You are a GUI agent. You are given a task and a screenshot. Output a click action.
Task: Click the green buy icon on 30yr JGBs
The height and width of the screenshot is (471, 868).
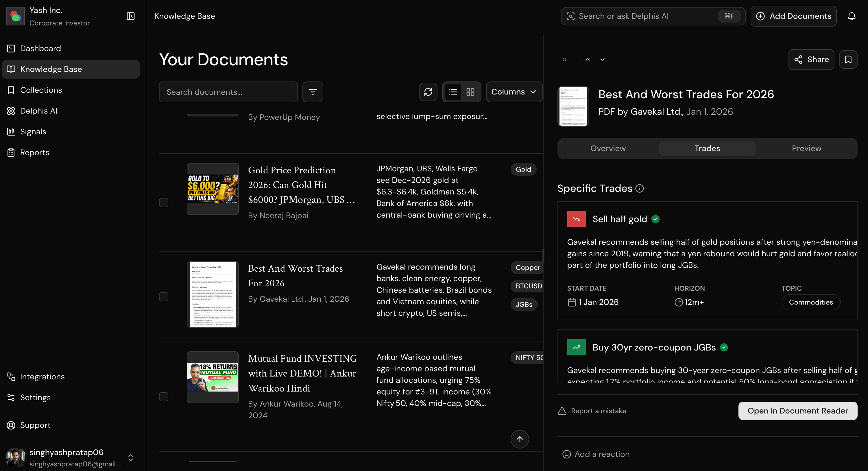[576, 347]
